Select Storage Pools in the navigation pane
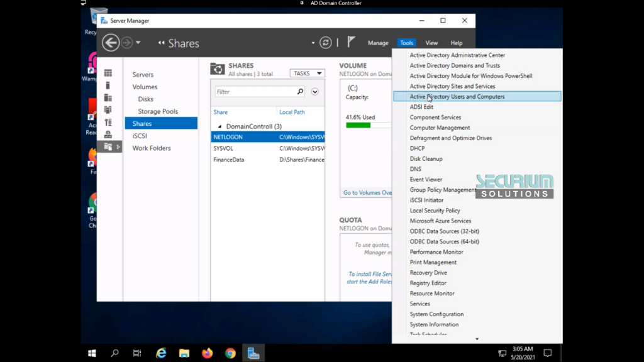Viewport: 644px width, 362px height. point(158,112)
